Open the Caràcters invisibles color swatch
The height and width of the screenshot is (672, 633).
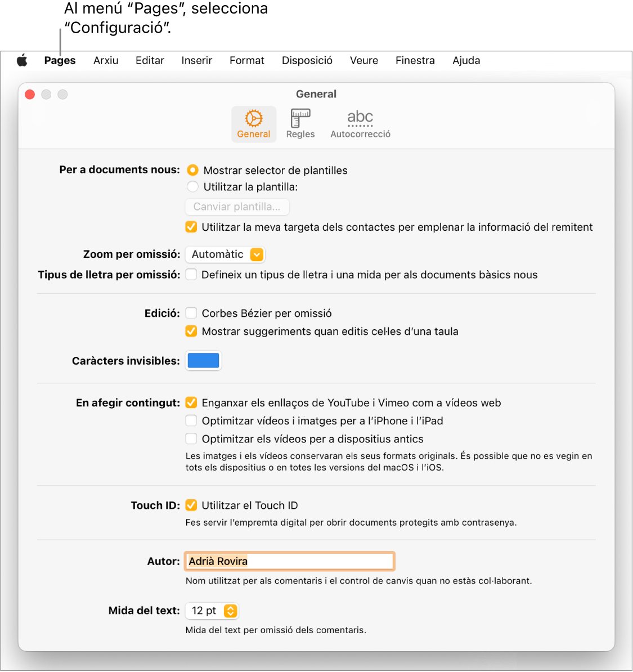(203, 360)
